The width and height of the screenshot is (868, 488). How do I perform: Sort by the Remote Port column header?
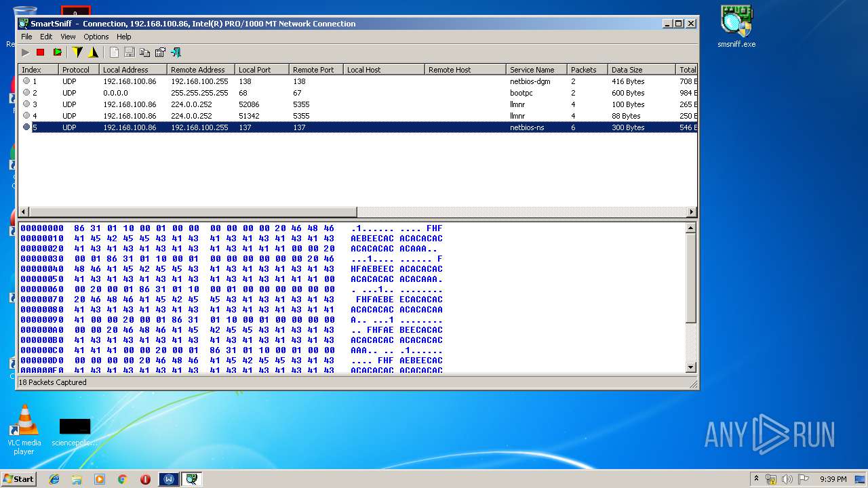pos(316,70)
